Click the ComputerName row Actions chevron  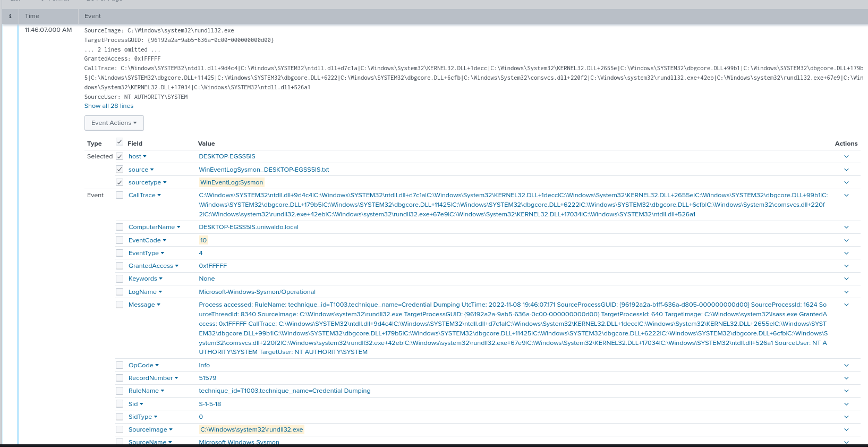pyautogui.click(x=846, y=227)
